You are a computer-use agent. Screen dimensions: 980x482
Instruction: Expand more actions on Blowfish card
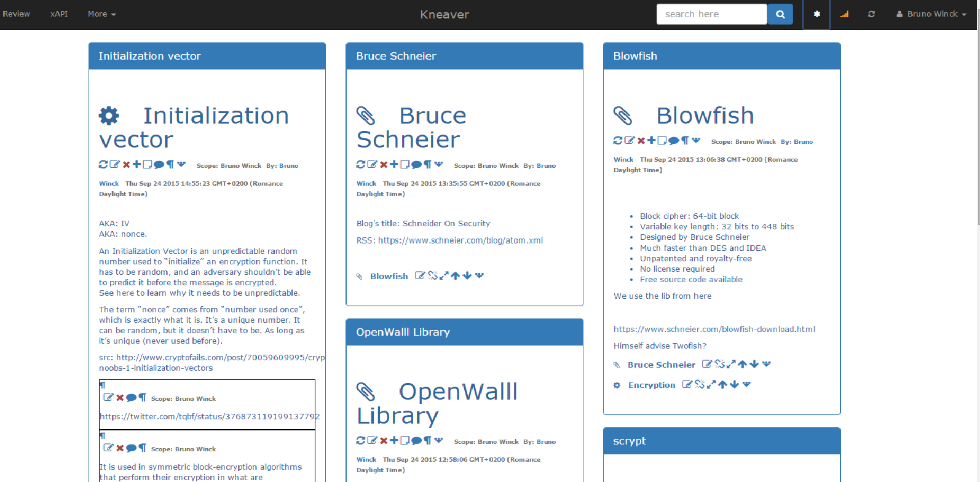click(x=696, y=140)
